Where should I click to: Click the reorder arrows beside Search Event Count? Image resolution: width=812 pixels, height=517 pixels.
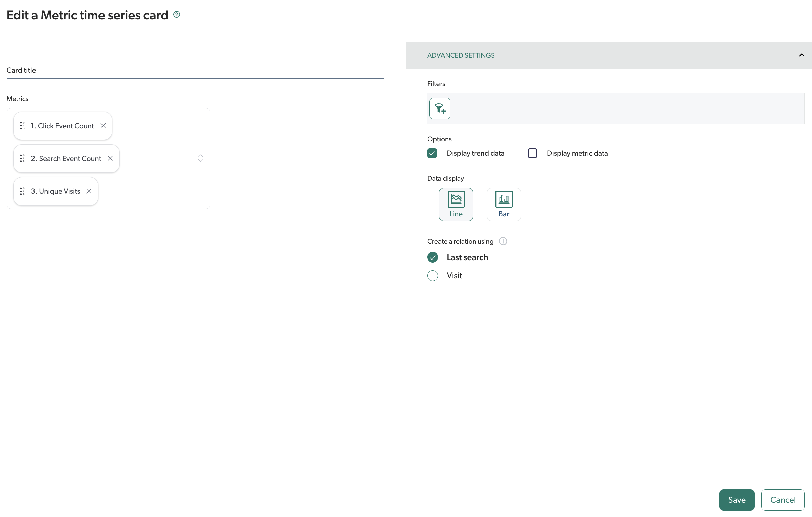point(200,158)
